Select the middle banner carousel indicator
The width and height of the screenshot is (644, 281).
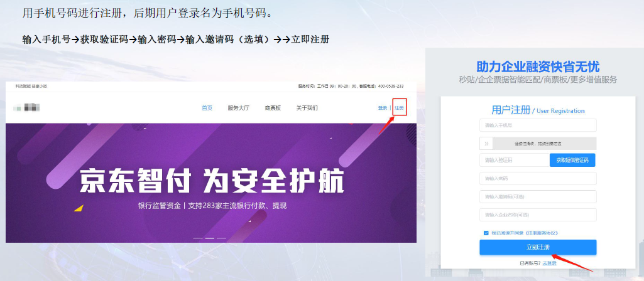(x=210, y=238)
